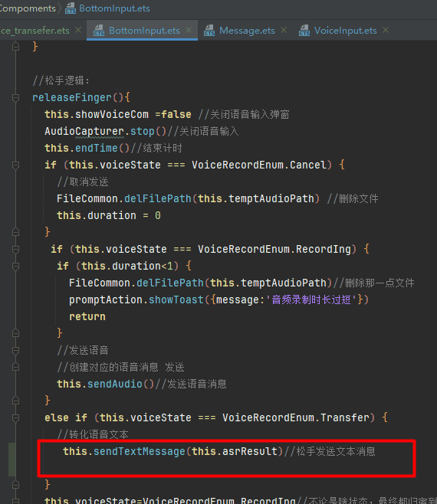Click the releaseFinger method name

(72, 97)
